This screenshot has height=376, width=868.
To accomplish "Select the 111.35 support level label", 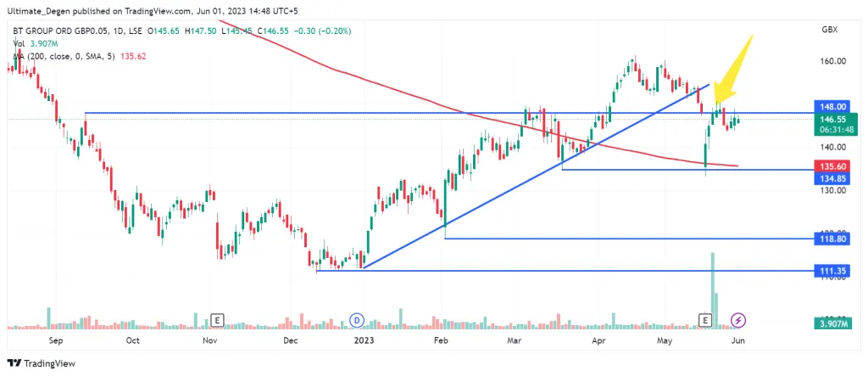I will 833,272.
